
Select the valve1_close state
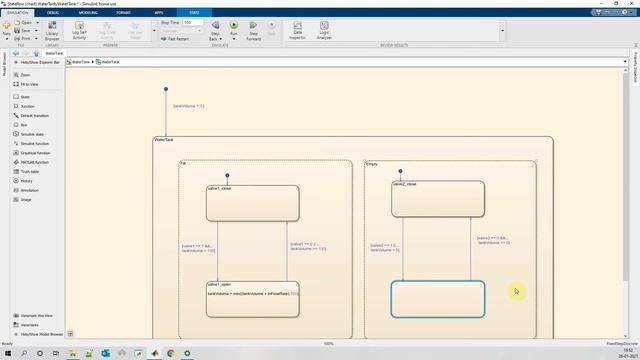point(253,203)
